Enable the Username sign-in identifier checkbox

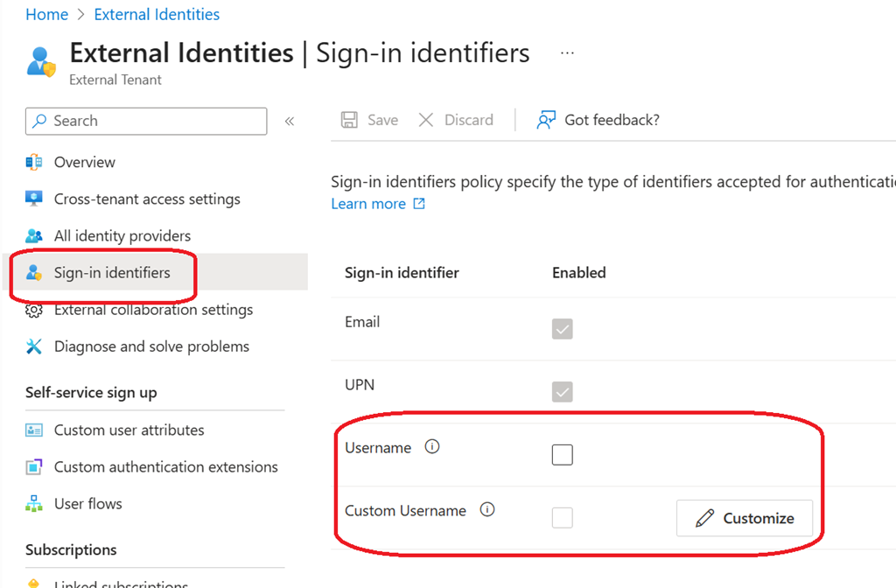point(562,454)
